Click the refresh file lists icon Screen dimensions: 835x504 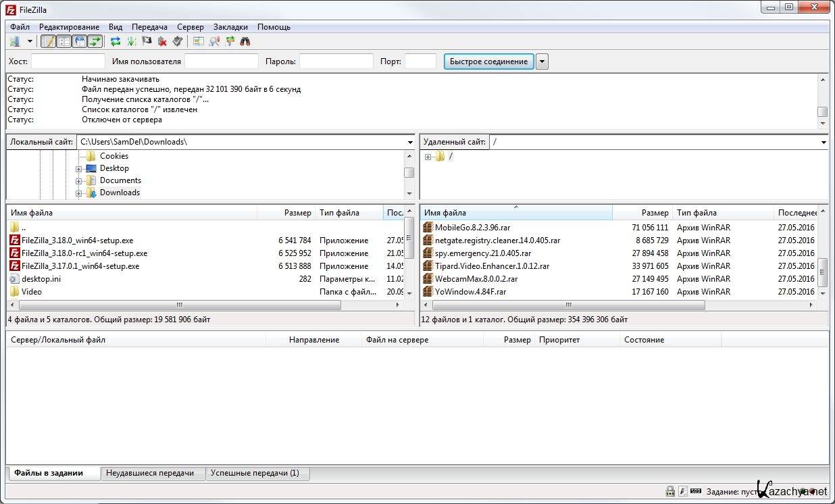116,42
